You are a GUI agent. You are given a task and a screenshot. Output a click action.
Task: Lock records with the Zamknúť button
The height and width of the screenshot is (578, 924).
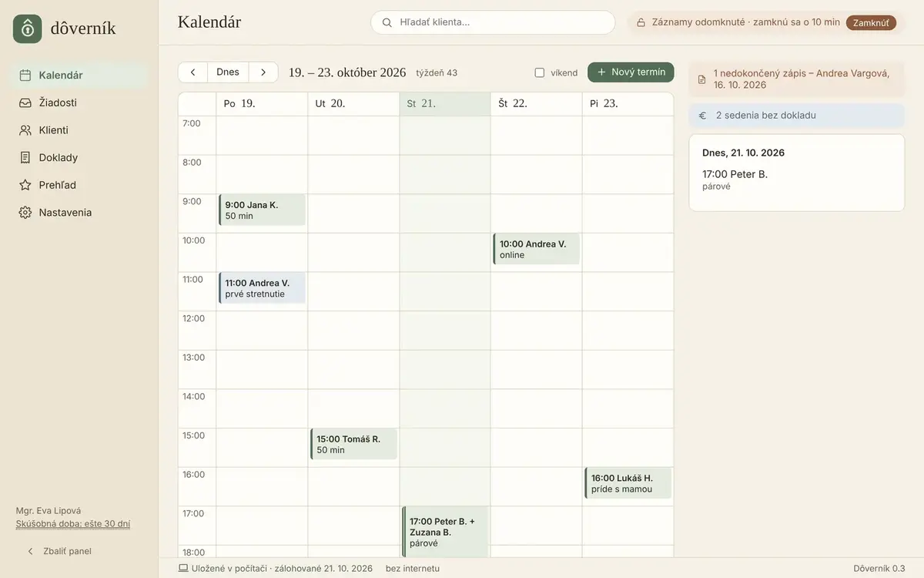click(x=871, y=23)
